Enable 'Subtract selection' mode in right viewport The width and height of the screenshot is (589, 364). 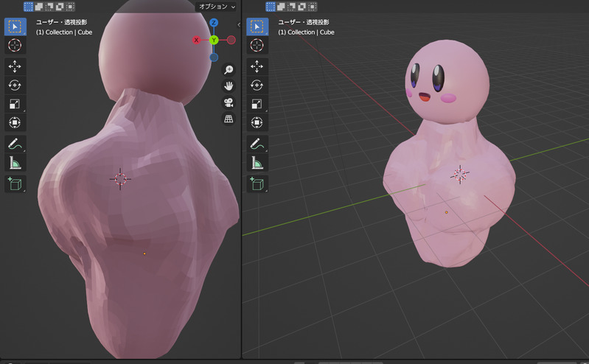291,7
